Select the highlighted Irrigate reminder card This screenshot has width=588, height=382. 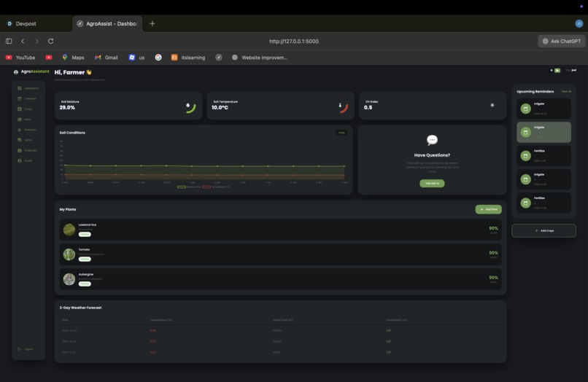[543, 132]
